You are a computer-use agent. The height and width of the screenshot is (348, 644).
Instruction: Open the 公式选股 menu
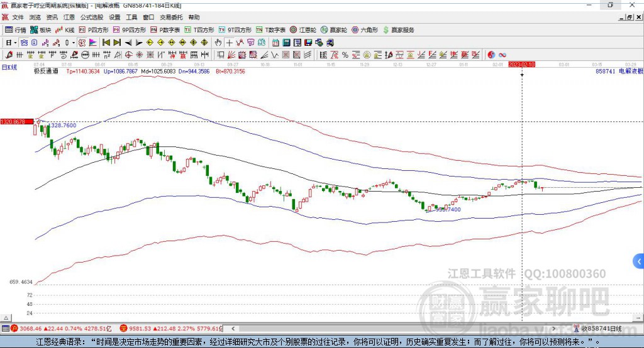coord(92,17)
